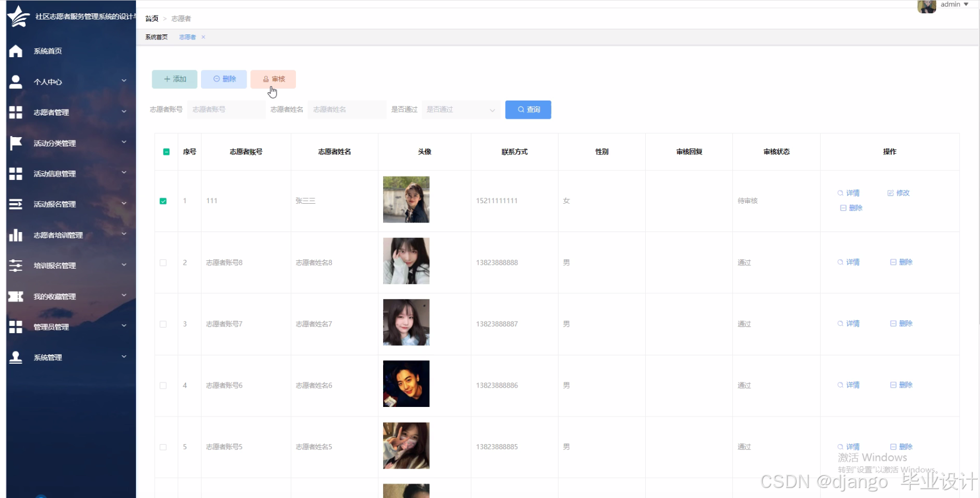Click the star logo in the sidebar header
This screenshot has height=498, width=980.
point(18,16)
